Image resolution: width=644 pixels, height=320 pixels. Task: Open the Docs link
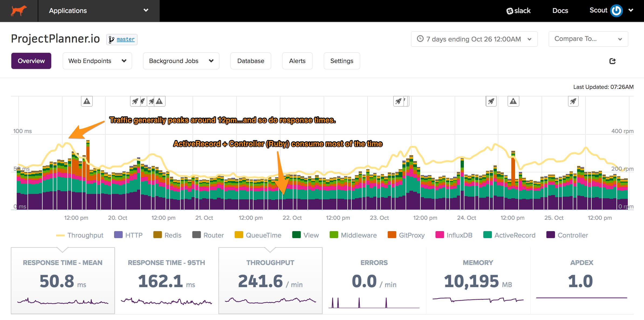tap(560, 11)
